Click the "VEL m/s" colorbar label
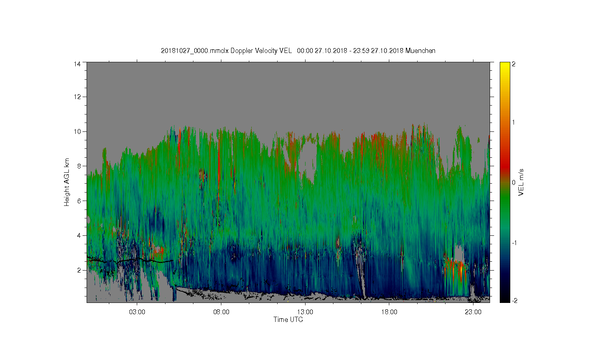 [521, 182]
